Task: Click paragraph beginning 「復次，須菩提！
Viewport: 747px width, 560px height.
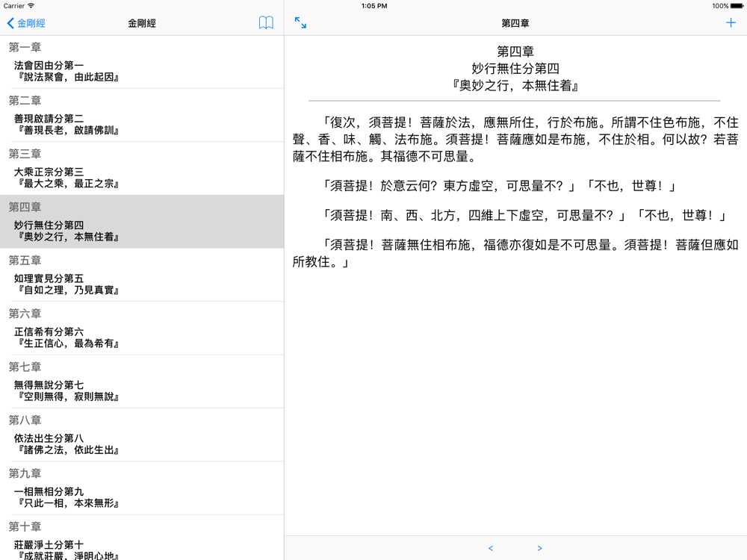Action: click(x=515, y=140)
